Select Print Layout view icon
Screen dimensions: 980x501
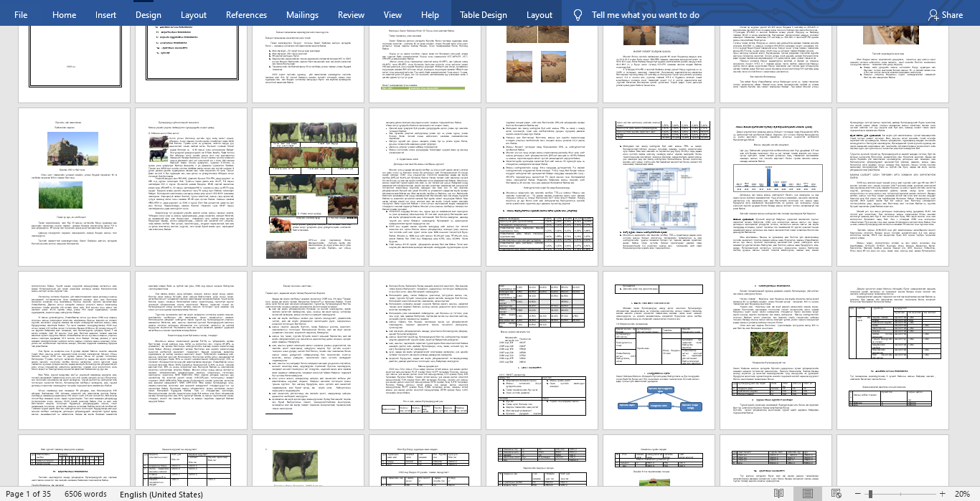(x=807, y=494)
